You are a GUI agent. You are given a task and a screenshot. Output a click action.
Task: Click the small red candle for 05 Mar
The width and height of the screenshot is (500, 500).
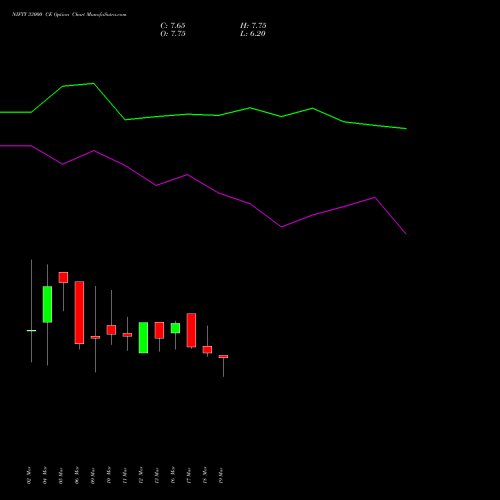pos(63,277)
